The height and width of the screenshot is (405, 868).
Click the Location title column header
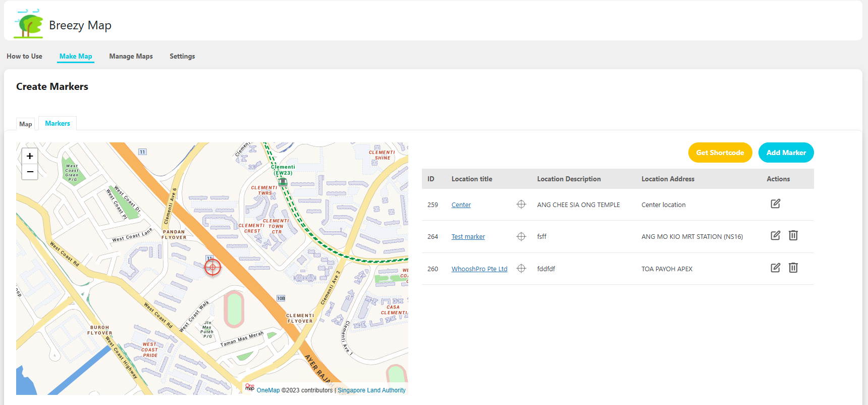[x=472, y=179]
